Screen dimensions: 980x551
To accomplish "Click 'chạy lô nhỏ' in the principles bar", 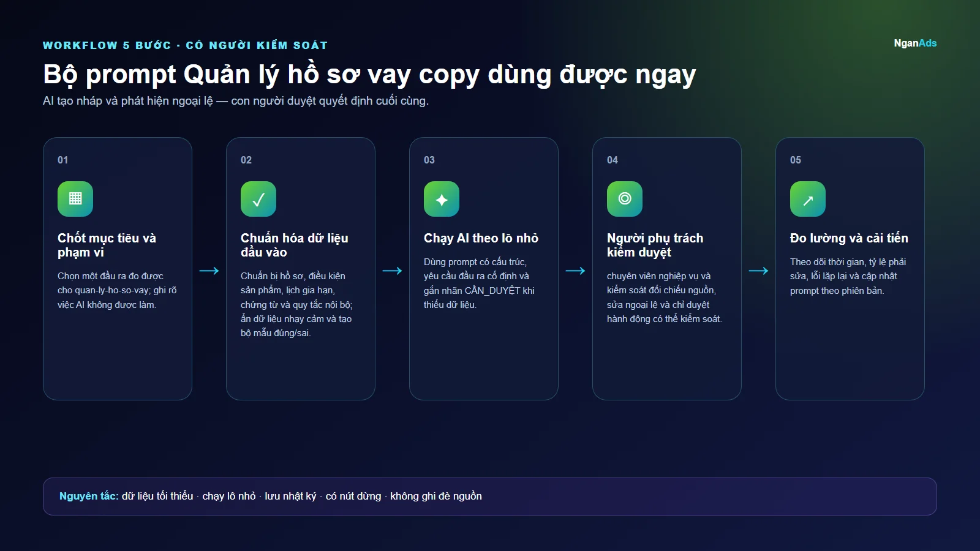I will (x=229, y=496).
